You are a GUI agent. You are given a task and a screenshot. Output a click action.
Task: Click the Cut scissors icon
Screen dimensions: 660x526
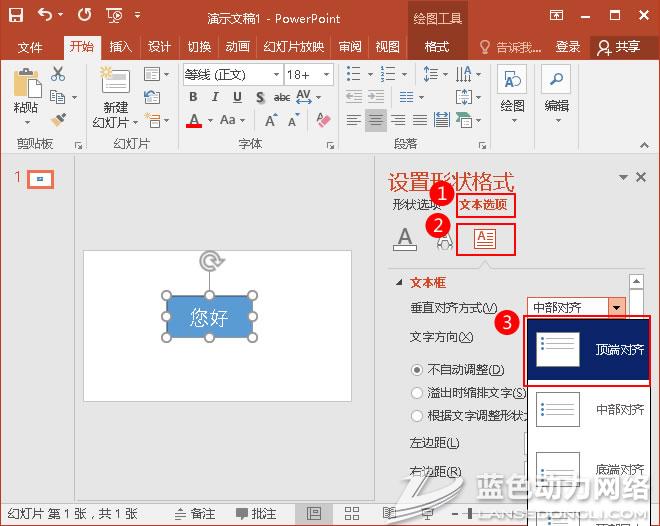coord(58,74)
